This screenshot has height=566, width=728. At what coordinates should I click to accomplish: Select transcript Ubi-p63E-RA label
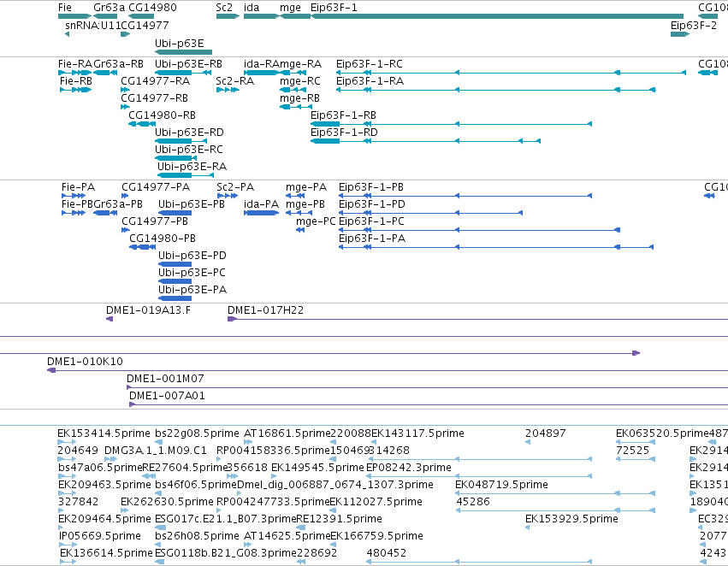pos(192,167)
